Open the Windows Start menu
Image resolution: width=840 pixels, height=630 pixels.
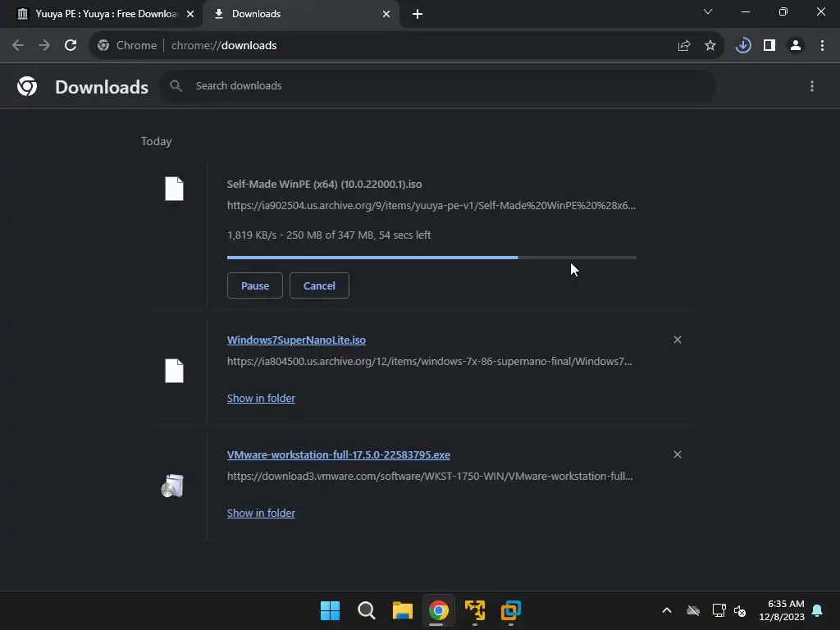[x=330, y=610]
